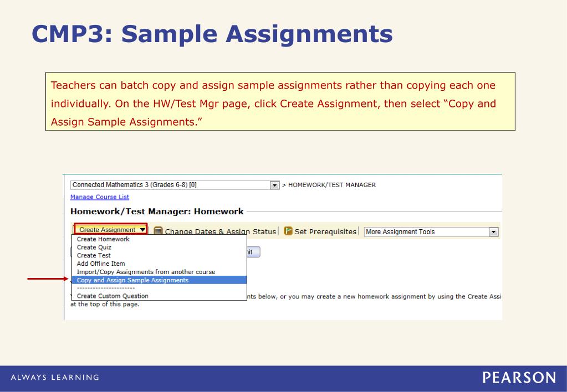Screen dimensions: 567x392
Task: Click HOMEWORK/TEST MANAGER breadcrumb text
Action: point(332,185)
